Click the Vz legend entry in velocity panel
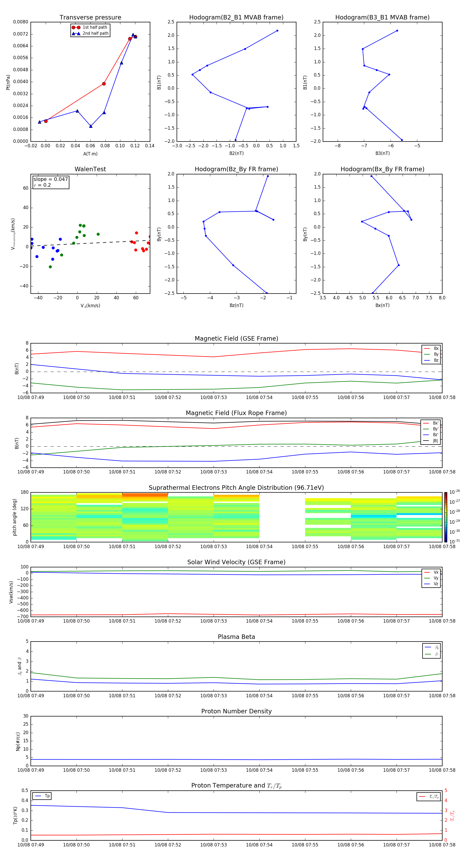The height and width of the screenshot is (868, 473). pos(431,584)
